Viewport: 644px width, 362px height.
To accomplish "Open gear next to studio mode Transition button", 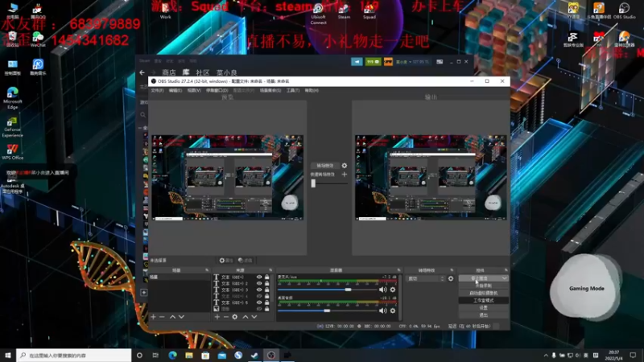I will click(345, 166).
